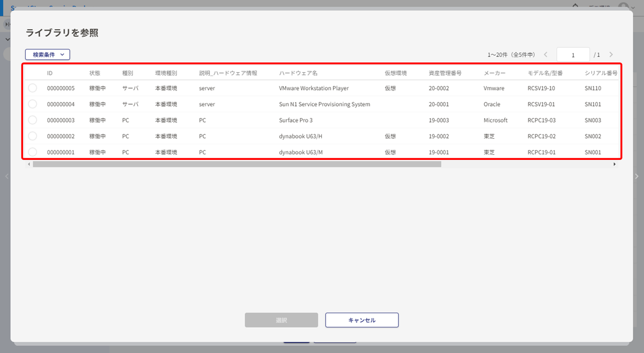This screenshot has height=353, width=644.
Task: Click the ID column header
Action: [50, 73]
